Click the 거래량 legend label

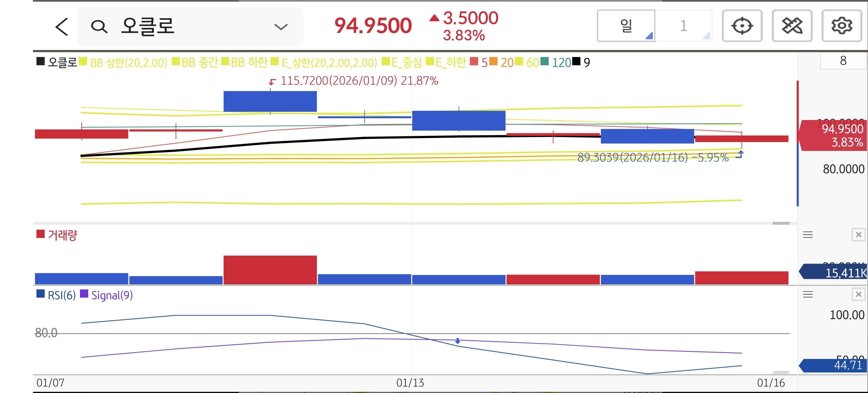click(62, 235)
